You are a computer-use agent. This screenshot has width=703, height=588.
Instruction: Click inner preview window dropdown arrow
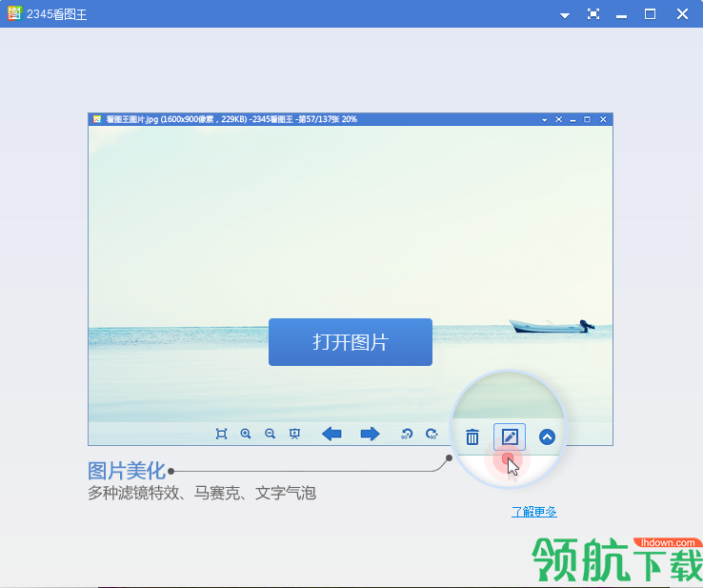(544, 120)
